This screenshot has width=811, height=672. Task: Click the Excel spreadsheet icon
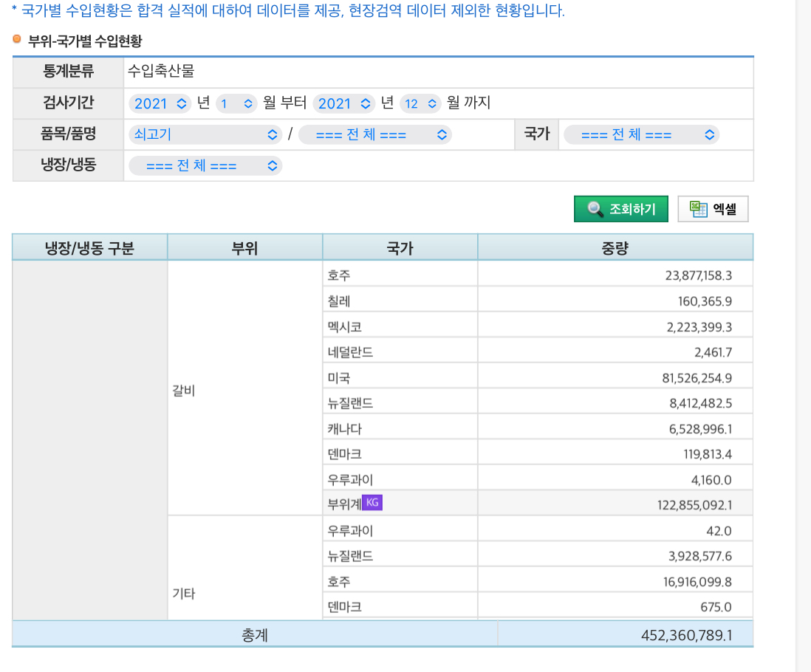[698, 209]
